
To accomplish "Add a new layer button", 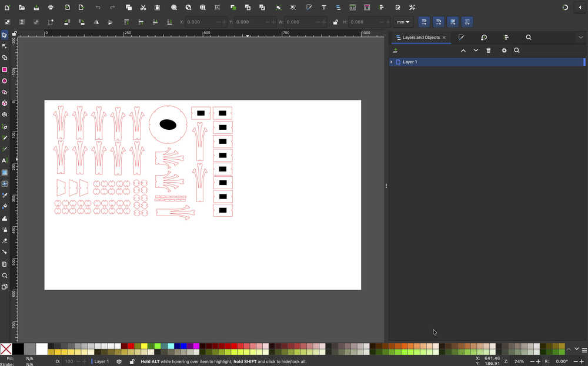I will coord(395,50).
